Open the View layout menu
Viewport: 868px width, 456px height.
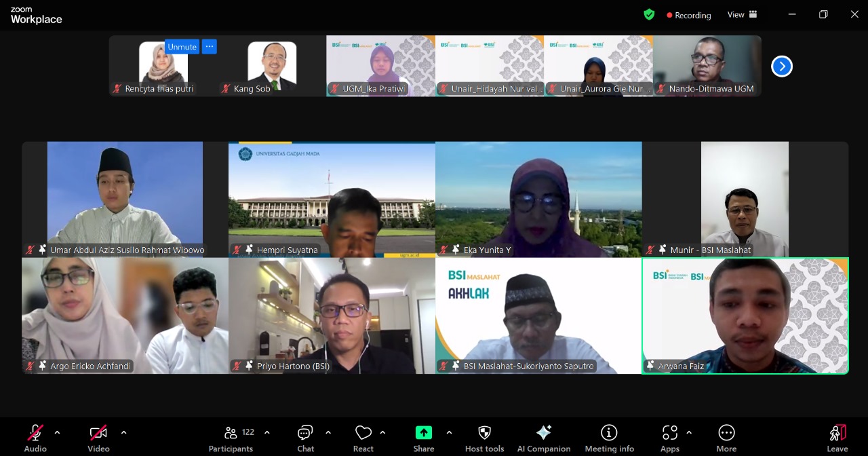(x=742, y=14)
